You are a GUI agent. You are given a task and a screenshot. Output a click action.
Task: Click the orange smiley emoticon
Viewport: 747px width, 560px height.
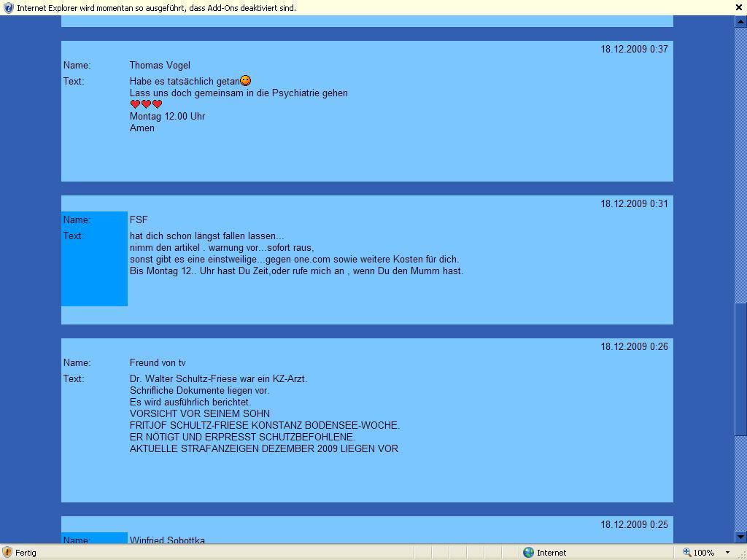click(246, 81)
